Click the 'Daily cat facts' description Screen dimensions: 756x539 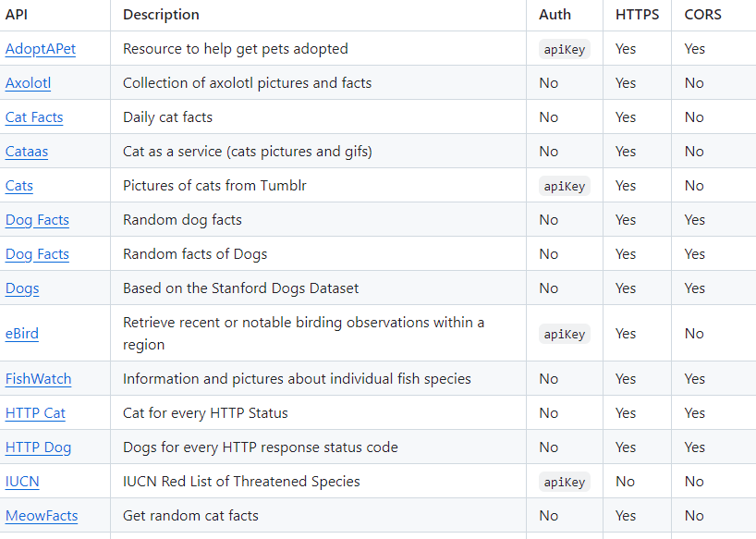click(168, 117)
